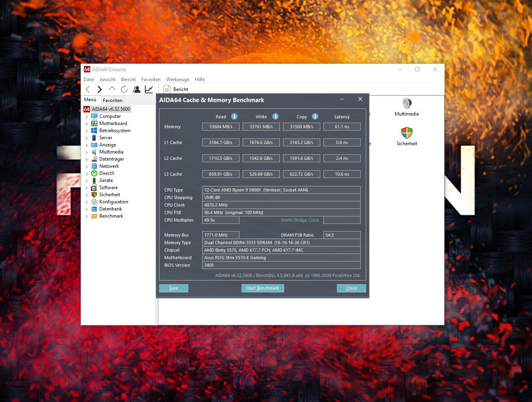This screenshot has height=402, width=532.
Task: Select DirectX in the tree
Action: [107, 173]
